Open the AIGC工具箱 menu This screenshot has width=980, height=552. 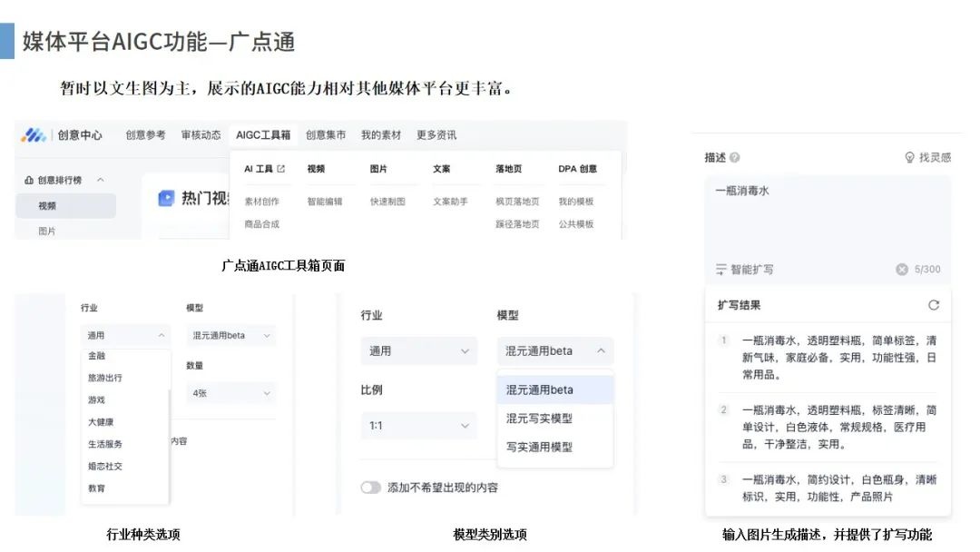click(265, 134)
